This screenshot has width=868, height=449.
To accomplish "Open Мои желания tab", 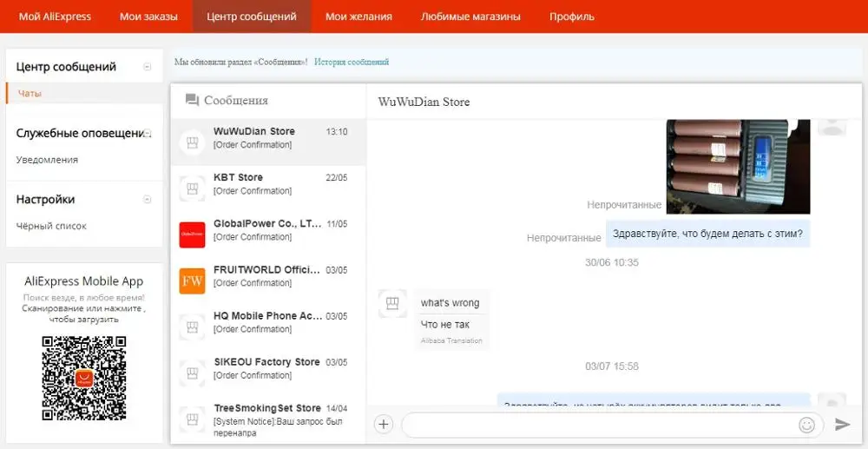I will pos(358,17).
